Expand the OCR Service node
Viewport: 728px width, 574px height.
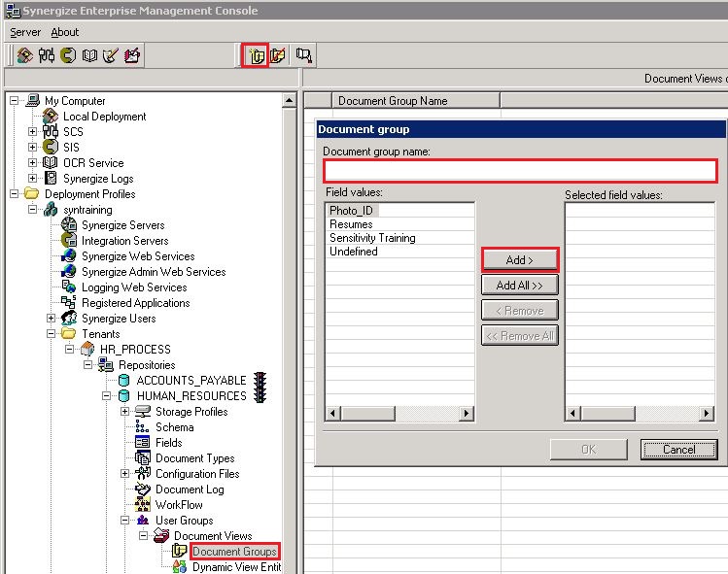pyautogui.click(x=32, y=162)
